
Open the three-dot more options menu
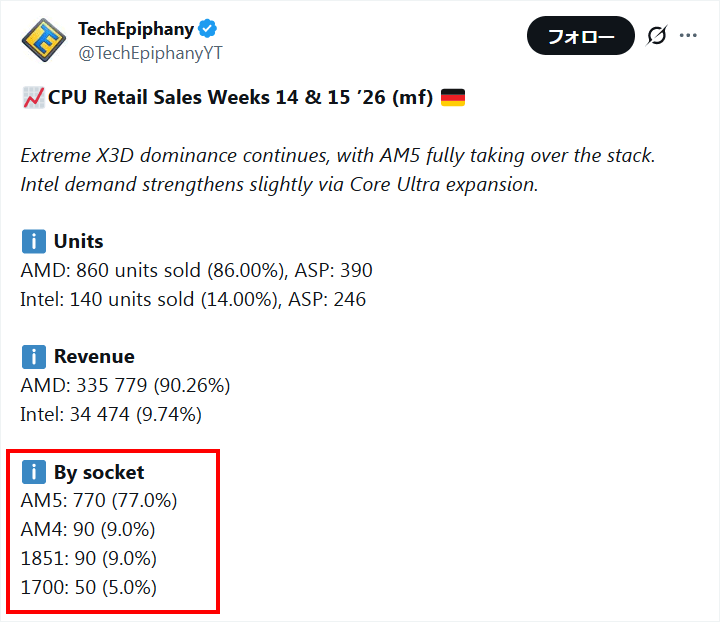click(x=688, y=36)
